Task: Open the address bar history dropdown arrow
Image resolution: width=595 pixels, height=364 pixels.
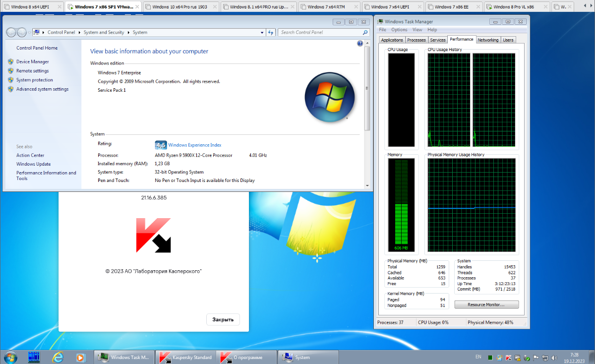Action: tap(262, 32)
